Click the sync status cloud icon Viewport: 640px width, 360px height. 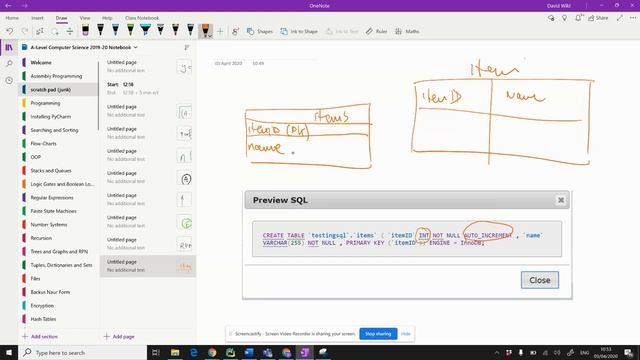click(551, 18)
